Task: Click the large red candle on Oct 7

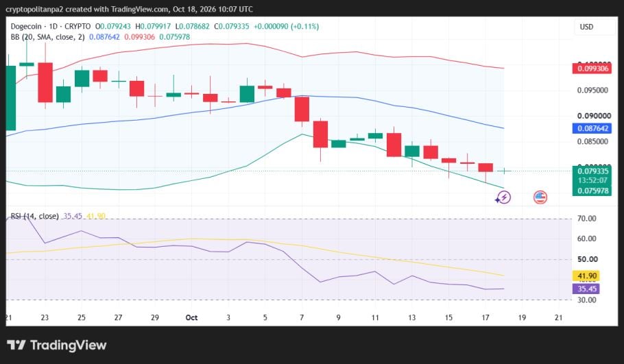Action: (302, 109)
